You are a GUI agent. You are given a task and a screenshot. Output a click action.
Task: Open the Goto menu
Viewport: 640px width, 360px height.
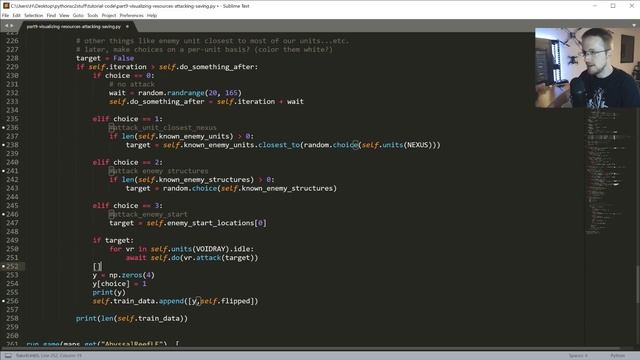click(x=78, y=16)
